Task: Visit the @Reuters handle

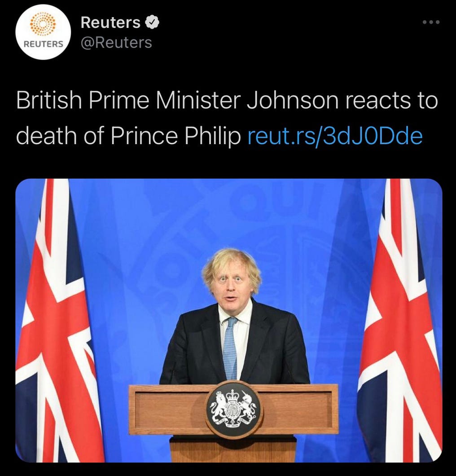Action: point(116,42)
